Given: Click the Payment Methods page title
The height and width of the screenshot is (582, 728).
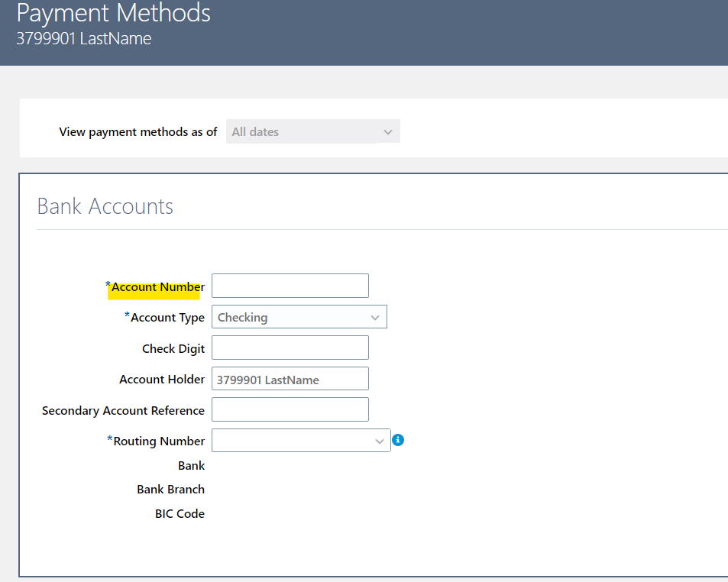Looking at the screenshot, I should click(113, 13).
